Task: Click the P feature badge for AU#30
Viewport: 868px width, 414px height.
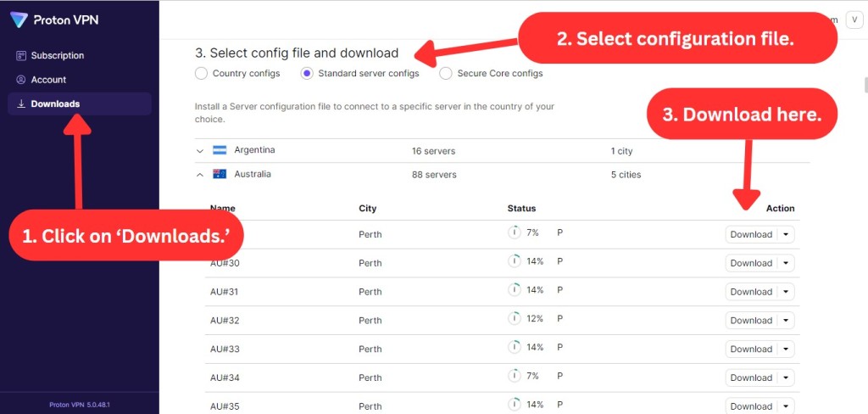Action: coord(559,261)
